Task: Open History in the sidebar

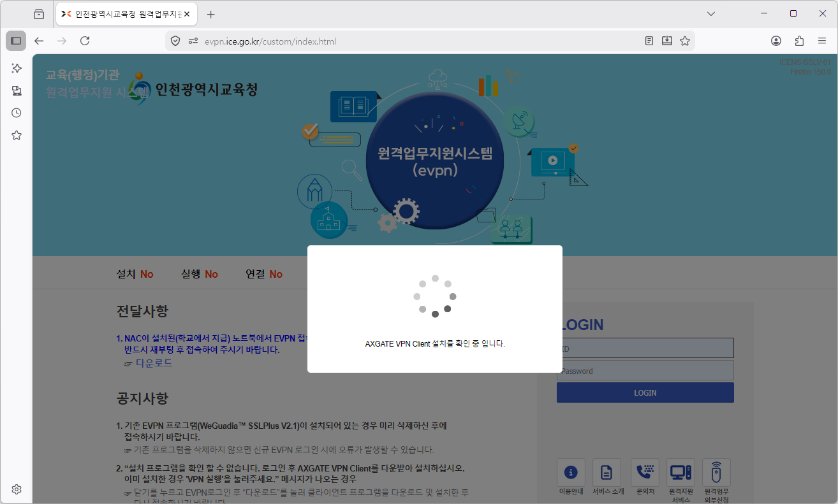Action: pyautogui.click(x=17, y=113)
